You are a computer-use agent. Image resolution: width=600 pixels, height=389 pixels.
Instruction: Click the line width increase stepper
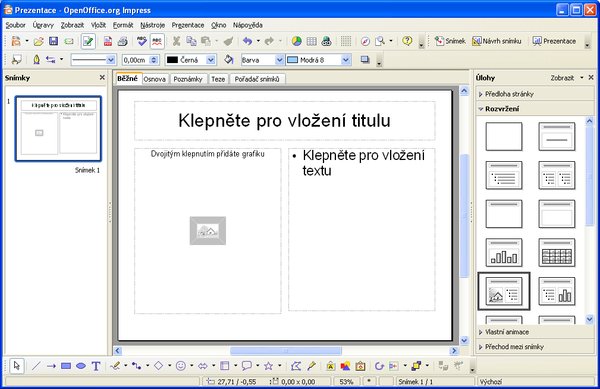click(x=154, y=58)
